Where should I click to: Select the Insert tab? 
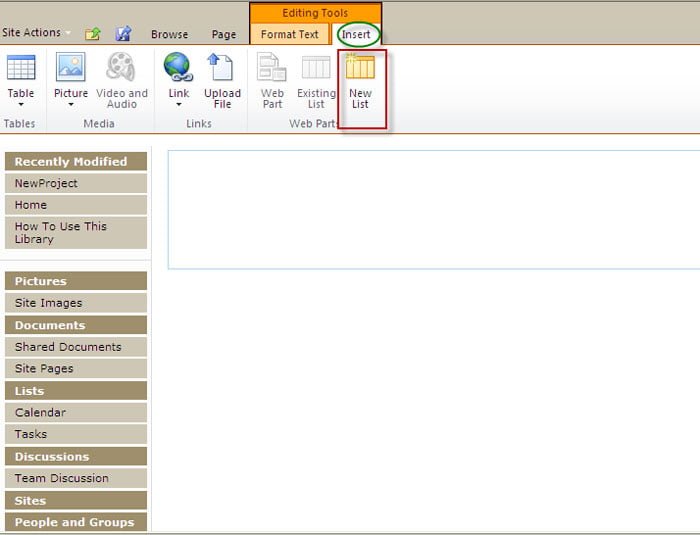(x=356, y=34)
